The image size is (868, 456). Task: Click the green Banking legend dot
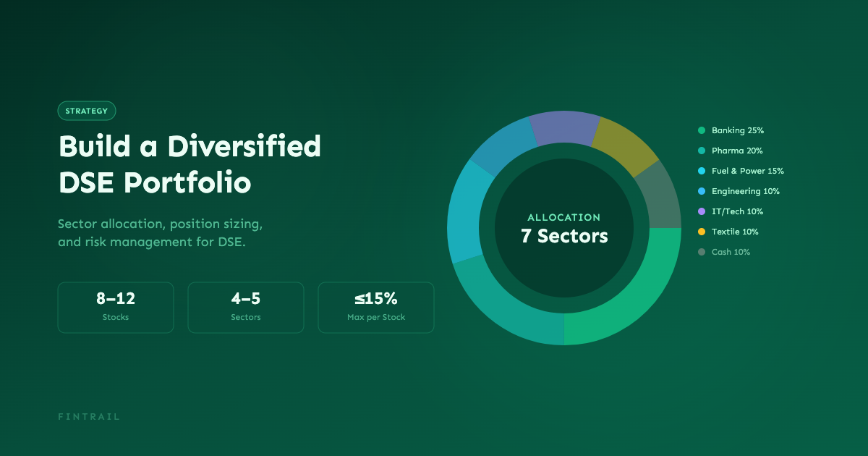[701, 130]
